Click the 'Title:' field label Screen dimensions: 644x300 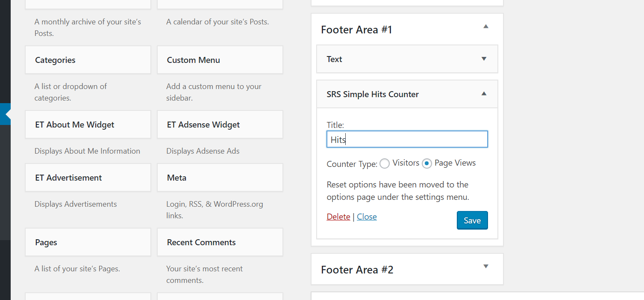(335, 125)
